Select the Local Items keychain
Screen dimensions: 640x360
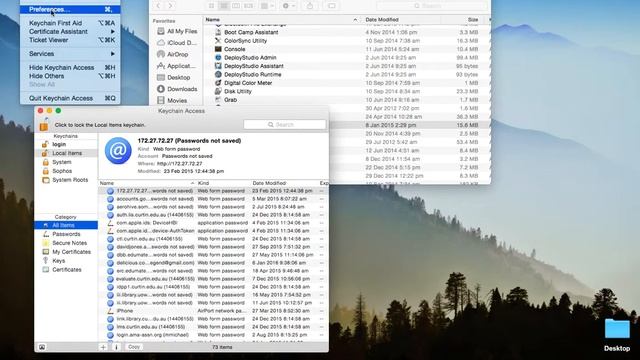pos(66,153)
